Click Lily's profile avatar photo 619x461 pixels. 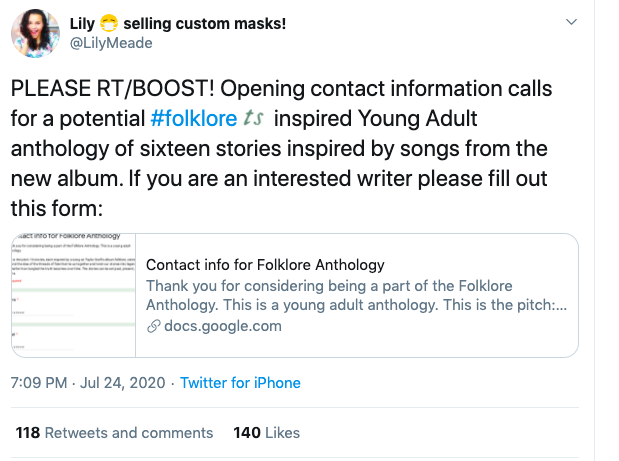pos(35,34)
